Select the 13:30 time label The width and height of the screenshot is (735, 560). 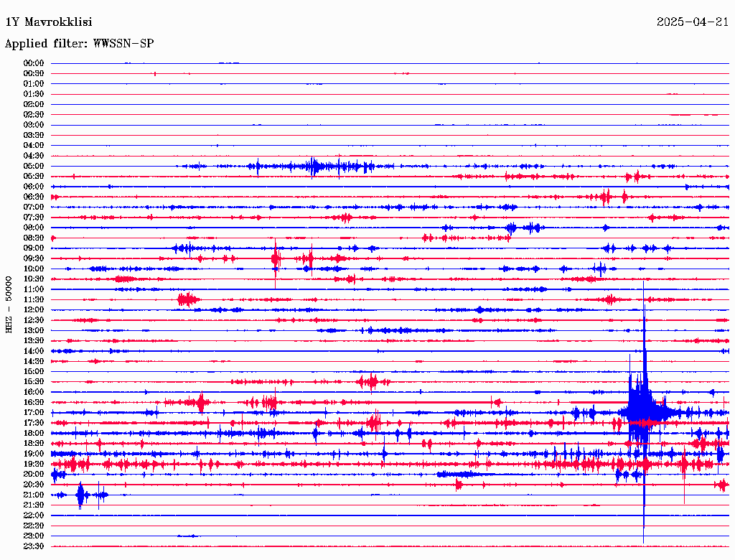click(34, 341)
